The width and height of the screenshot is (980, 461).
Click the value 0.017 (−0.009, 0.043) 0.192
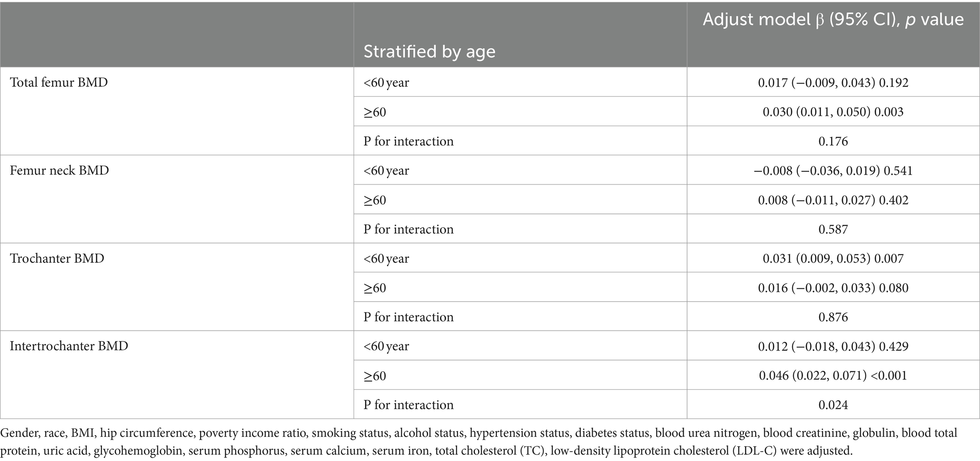coord(833,83)
